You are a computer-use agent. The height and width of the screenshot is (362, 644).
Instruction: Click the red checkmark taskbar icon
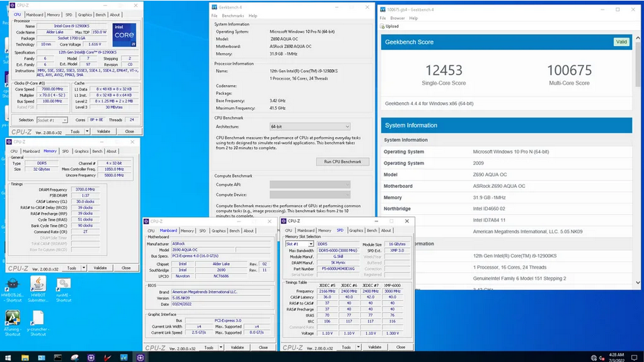click(x=107, y=357)
